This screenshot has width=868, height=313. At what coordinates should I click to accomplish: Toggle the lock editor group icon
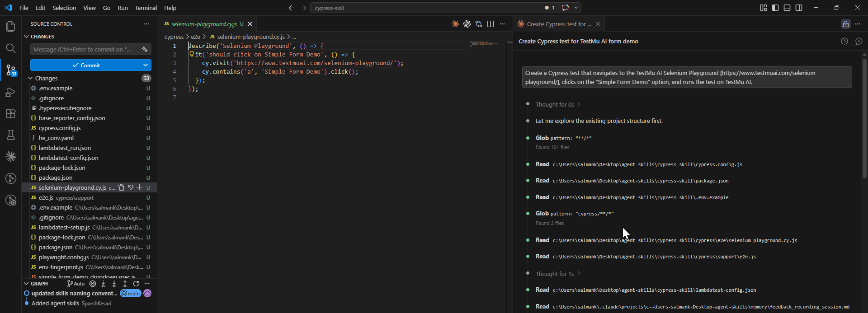(x=846, y=24)
